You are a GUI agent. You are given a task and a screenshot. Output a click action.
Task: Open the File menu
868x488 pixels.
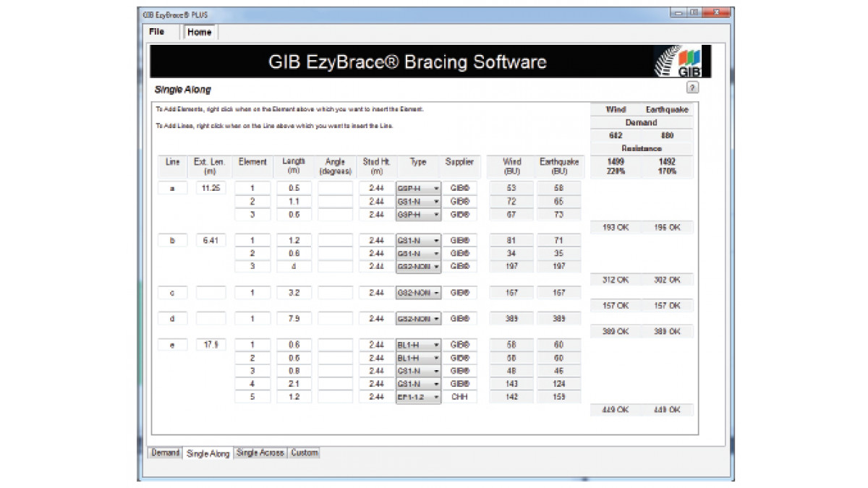[156, 32]
